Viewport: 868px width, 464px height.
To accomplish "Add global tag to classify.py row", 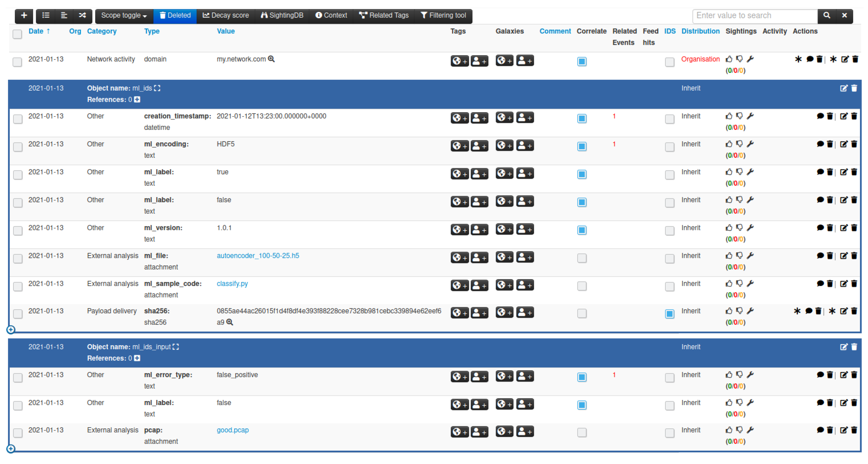I will point(459,285).
